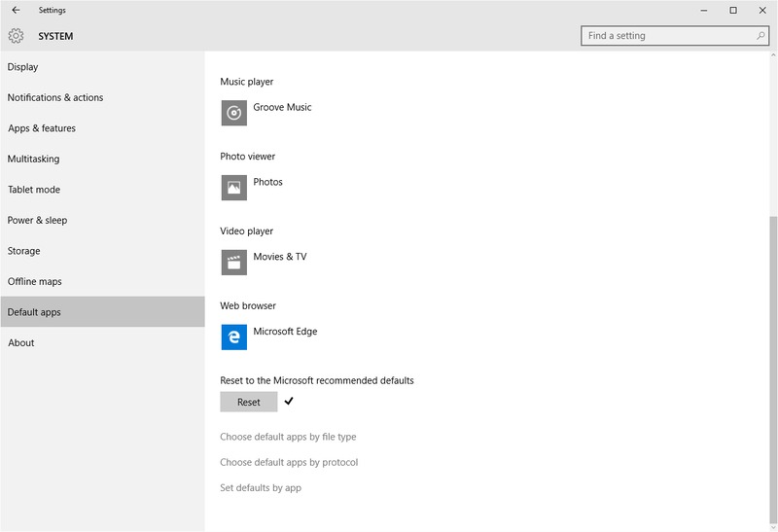The height and width of the screenshot is (532, 778).
Task: Open Choose default apps by protocol
Action: [289, 462]
